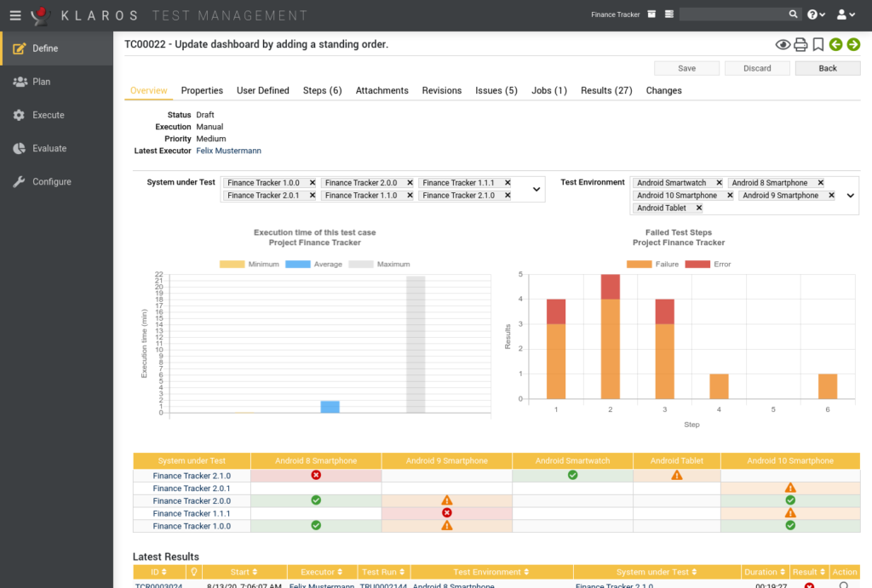Toggle Maximum series in execution time legend
This screenshot has width=872, height=588.
coord(379,265)
